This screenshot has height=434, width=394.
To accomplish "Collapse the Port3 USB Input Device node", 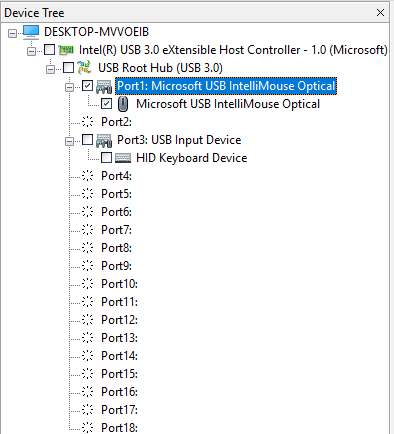I will pyautogui.click(x=69, y=141).
